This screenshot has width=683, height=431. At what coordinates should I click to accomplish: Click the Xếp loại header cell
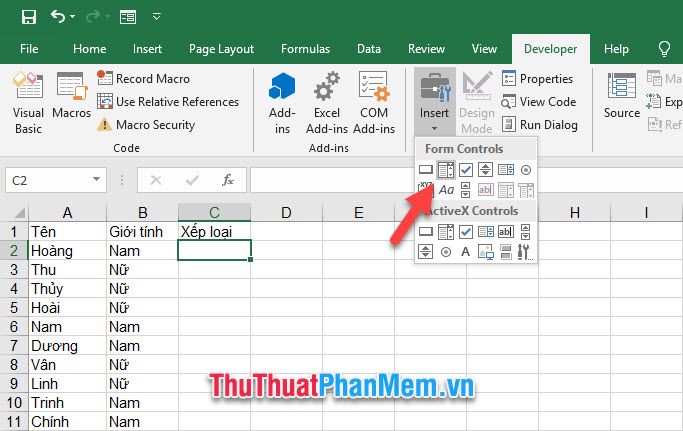pos(214,231)
